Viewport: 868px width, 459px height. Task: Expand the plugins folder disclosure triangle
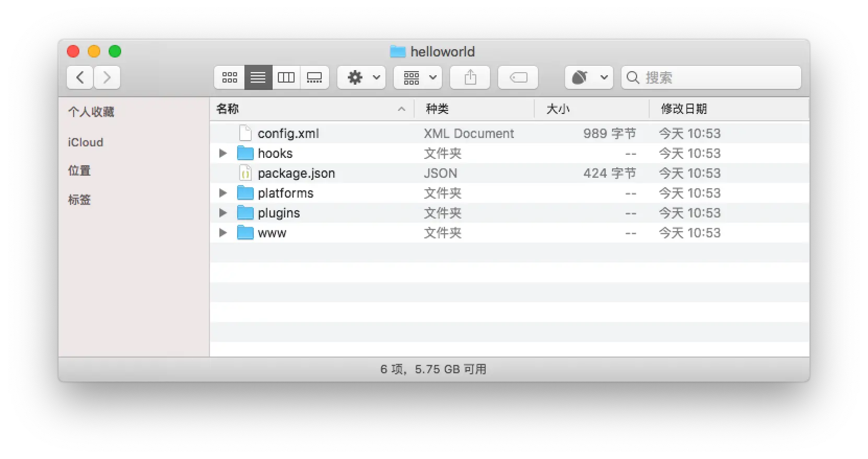click(x=223, y=213)
